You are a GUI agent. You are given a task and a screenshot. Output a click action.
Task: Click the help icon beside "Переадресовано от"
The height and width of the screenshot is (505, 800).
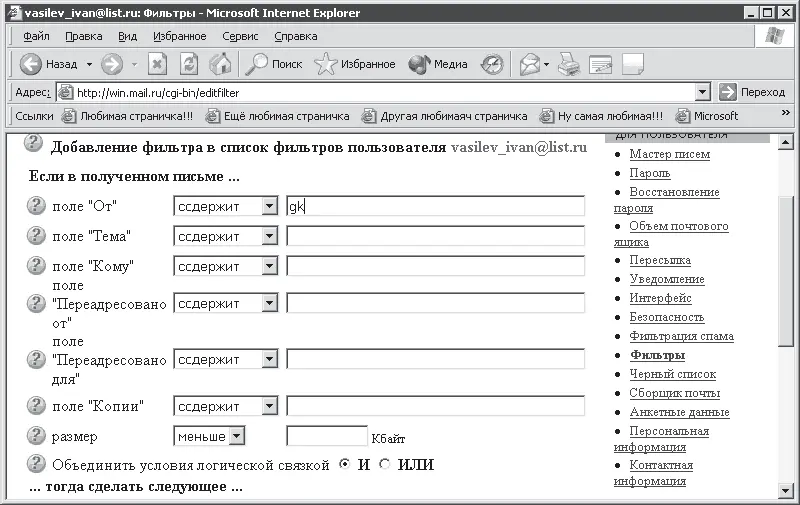pos(36,303)
